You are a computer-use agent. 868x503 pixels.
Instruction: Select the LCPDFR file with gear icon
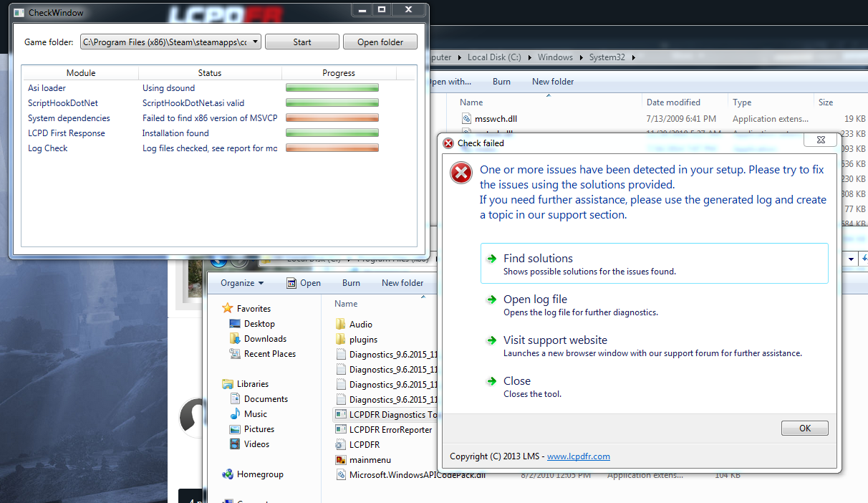357,445
